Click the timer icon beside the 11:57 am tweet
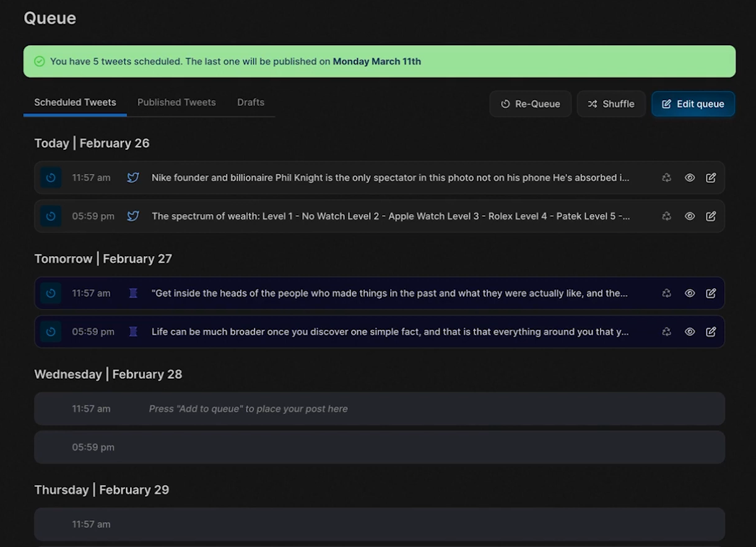756x547 pixels. (x=50, y=178)
